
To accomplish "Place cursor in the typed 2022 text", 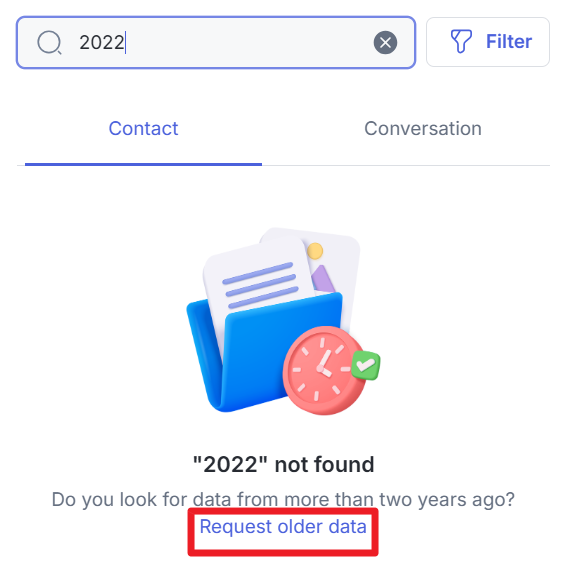I will (101, 42).
